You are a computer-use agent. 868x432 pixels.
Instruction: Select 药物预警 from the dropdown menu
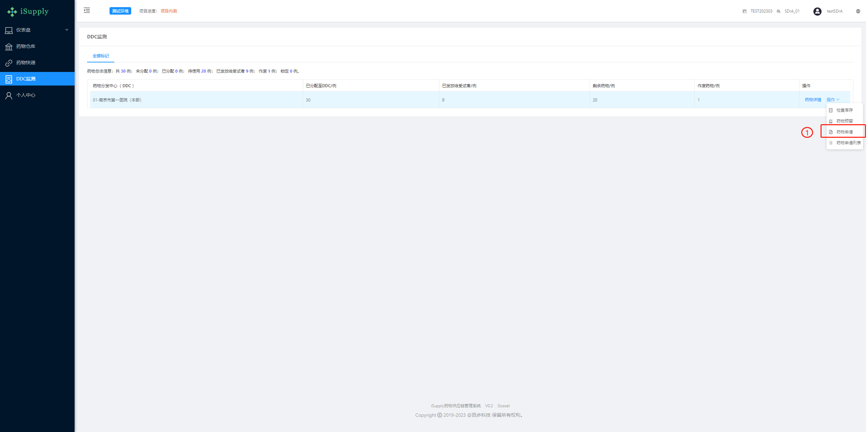844,121
